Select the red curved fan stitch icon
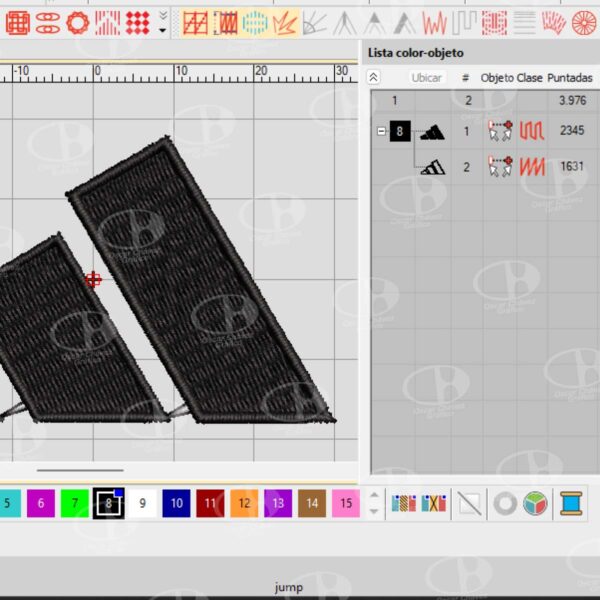The image size is (600, 600). pyautogui.click(x=554, y=23)
